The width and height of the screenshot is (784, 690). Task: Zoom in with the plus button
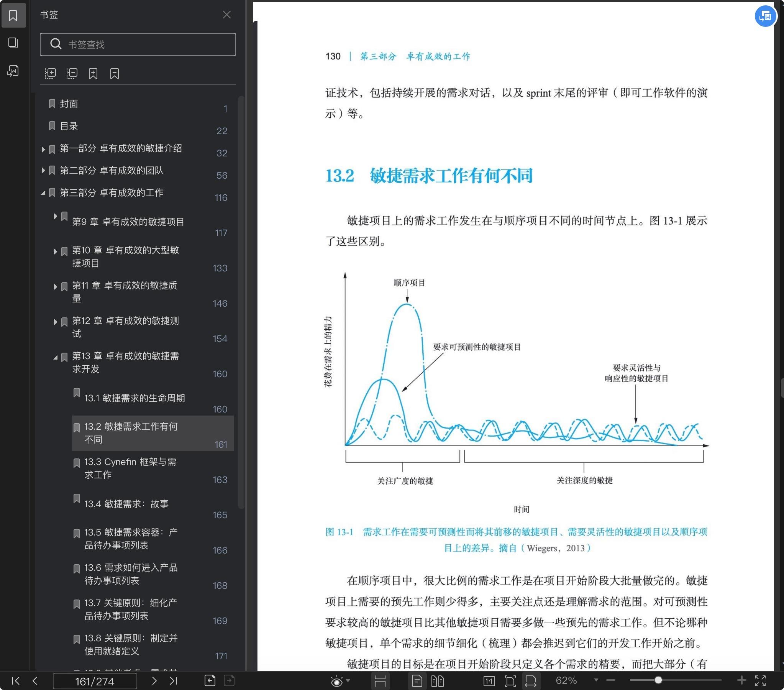click(x=741, y=680)
